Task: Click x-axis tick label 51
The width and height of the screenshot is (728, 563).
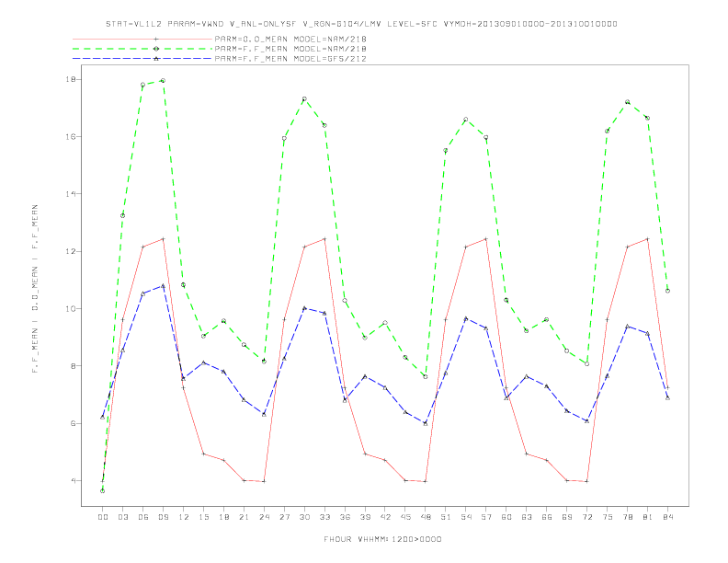Action: (446, 517)
